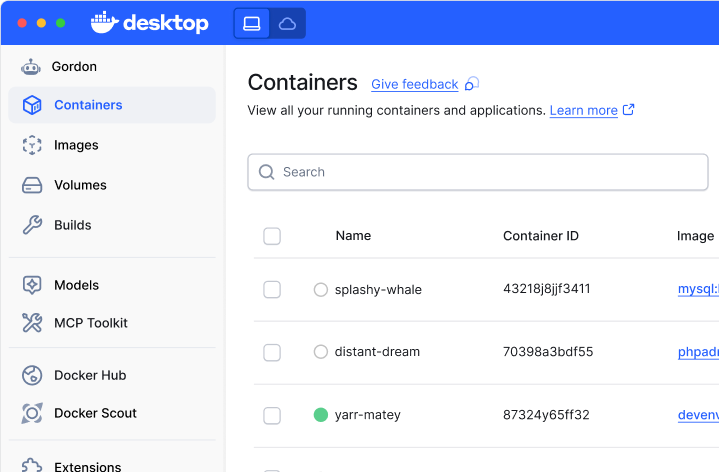Click container ID 43218j8jjf3411
Viewport: 719px width, 472px height.
(547, 289)
